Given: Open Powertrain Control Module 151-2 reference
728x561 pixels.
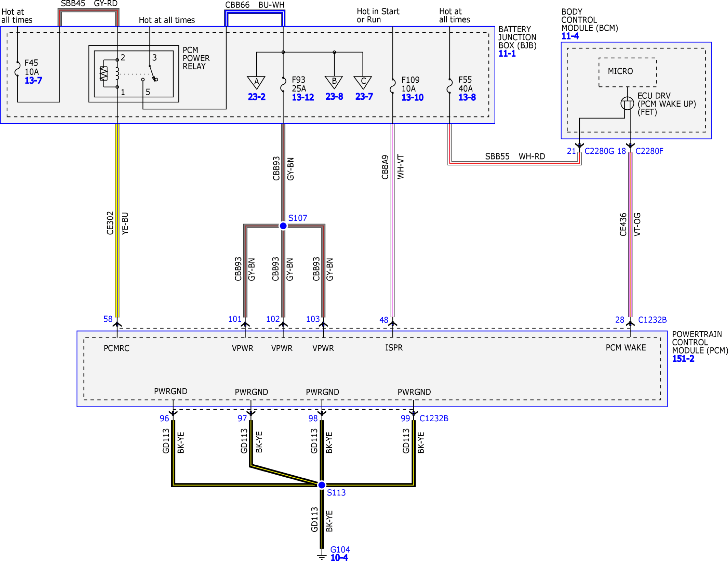Looking at the screenshot, I should point(683,359).
